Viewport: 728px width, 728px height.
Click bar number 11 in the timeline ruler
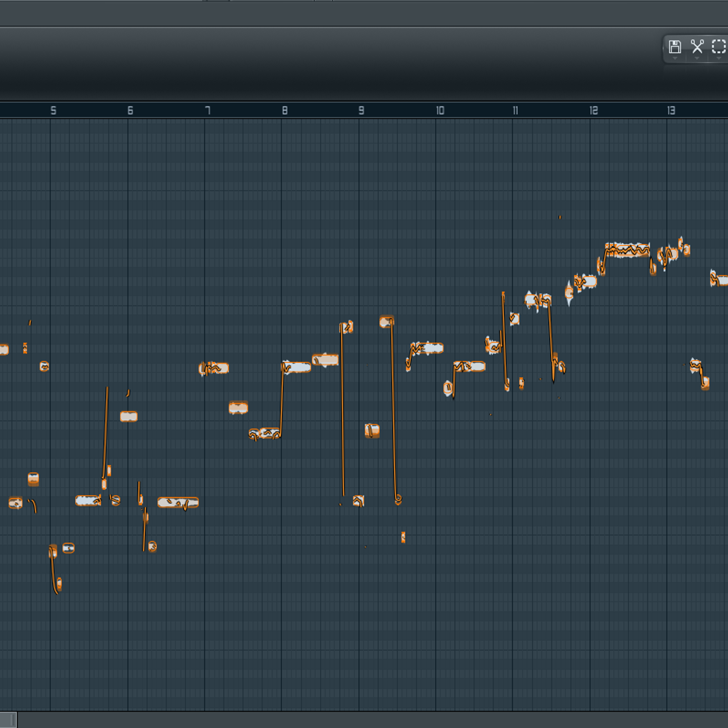coord(516,110)
